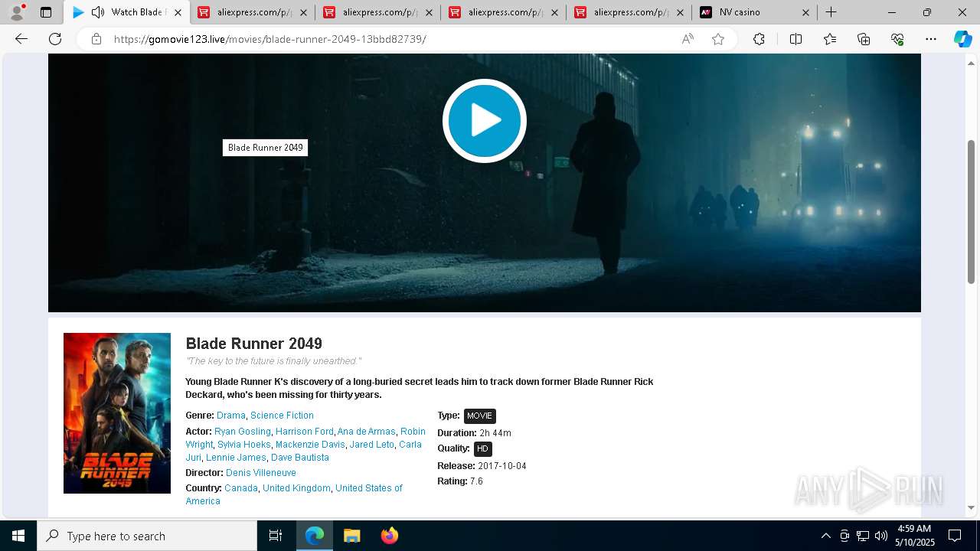
Task: Open Microsoft Edge from taskbar
Action: 315,536
